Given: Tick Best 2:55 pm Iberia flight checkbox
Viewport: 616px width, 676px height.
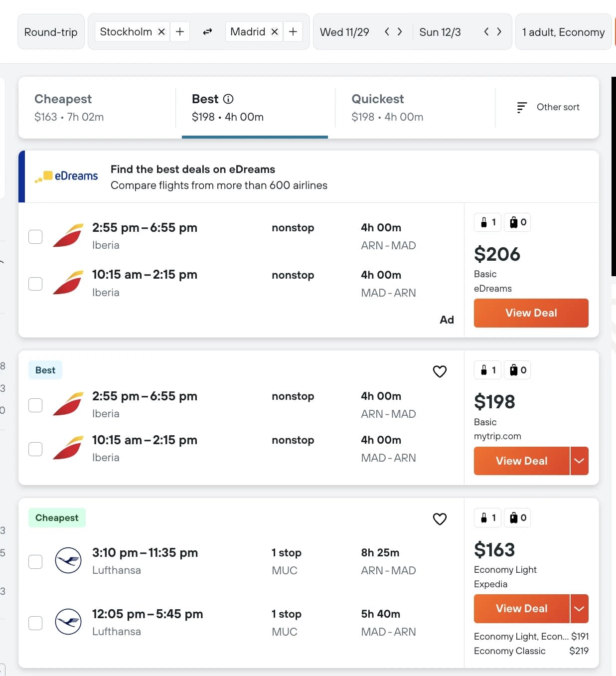Looking at the screenshot, I should click(35, 405).
